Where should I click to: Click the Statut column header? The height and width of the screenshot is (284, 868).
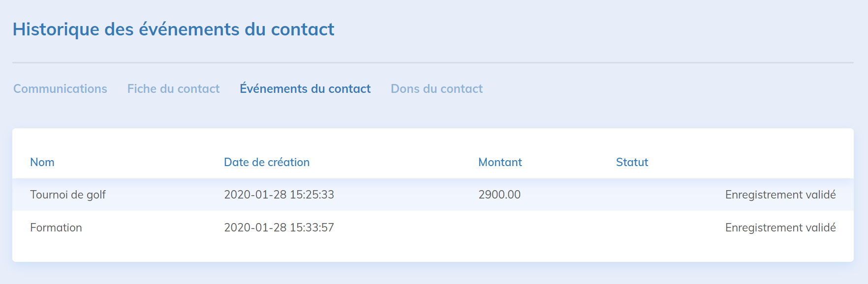click(x=632, y=162)
